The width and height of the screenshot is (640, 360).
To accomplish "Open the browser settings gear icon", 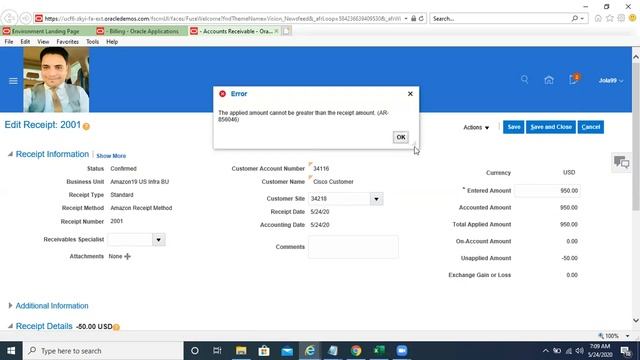I will click(x=621, y=18).
